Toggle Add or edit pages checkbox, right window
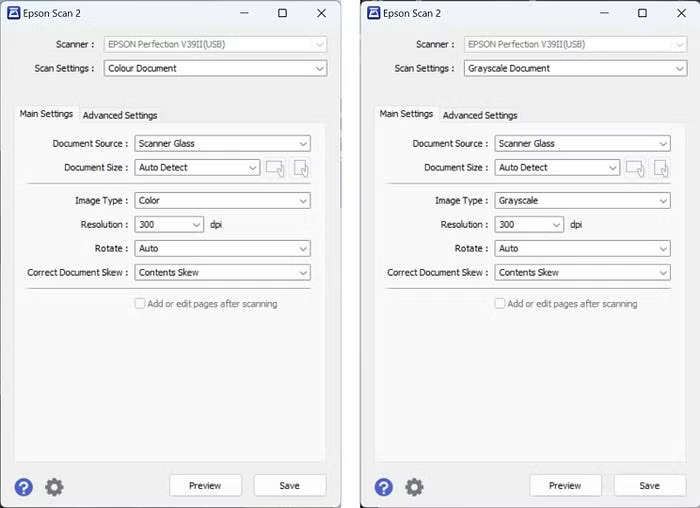This screenshot has width=700, height=508. [500, 304]
